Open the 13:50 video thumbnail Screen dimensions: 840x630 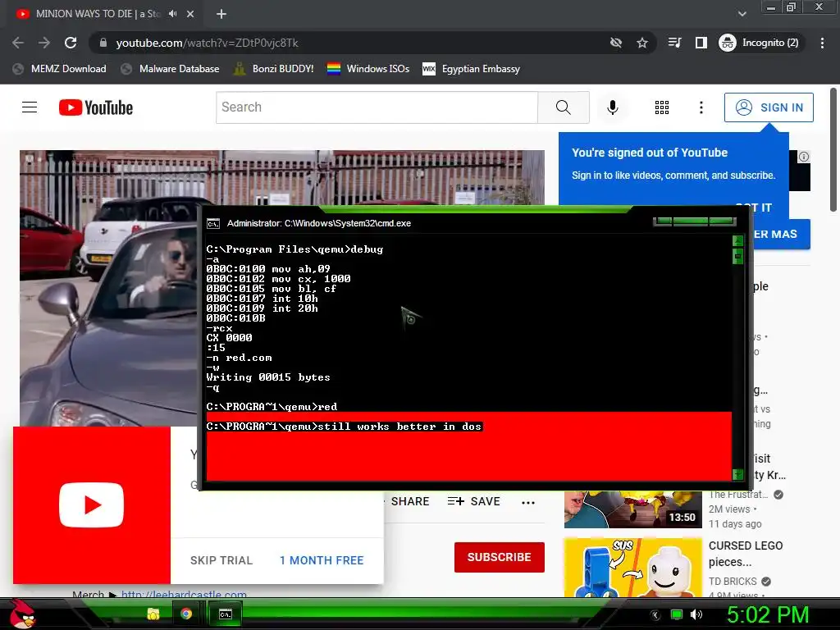(x=632, y=509)
